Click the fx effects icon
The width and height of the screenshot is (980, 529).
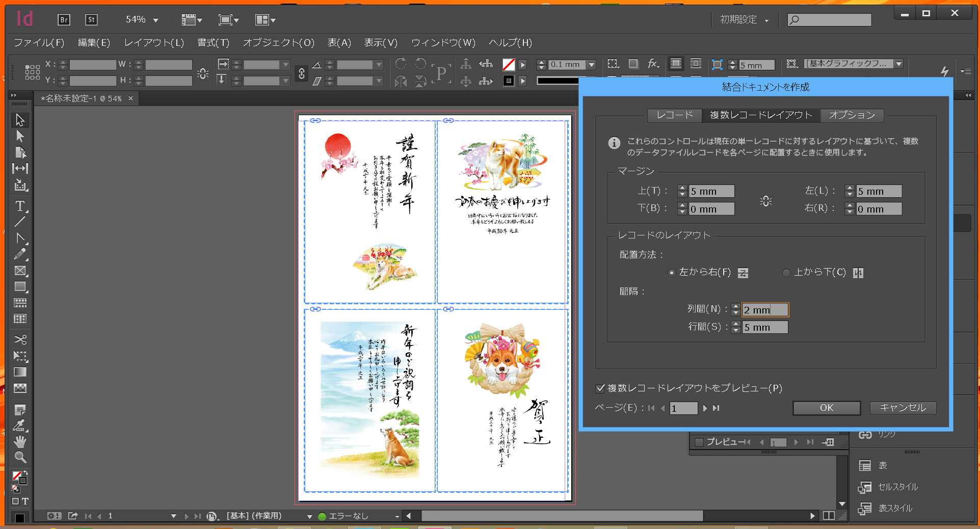(653, 64)
